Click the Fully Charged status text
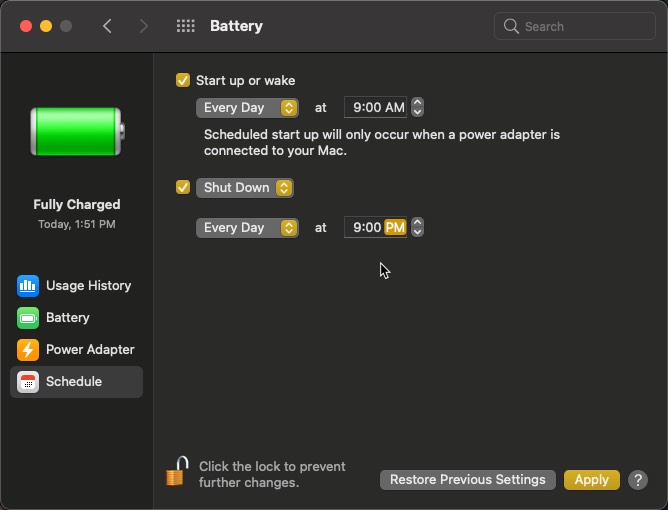668x510 pixels. 77,205
